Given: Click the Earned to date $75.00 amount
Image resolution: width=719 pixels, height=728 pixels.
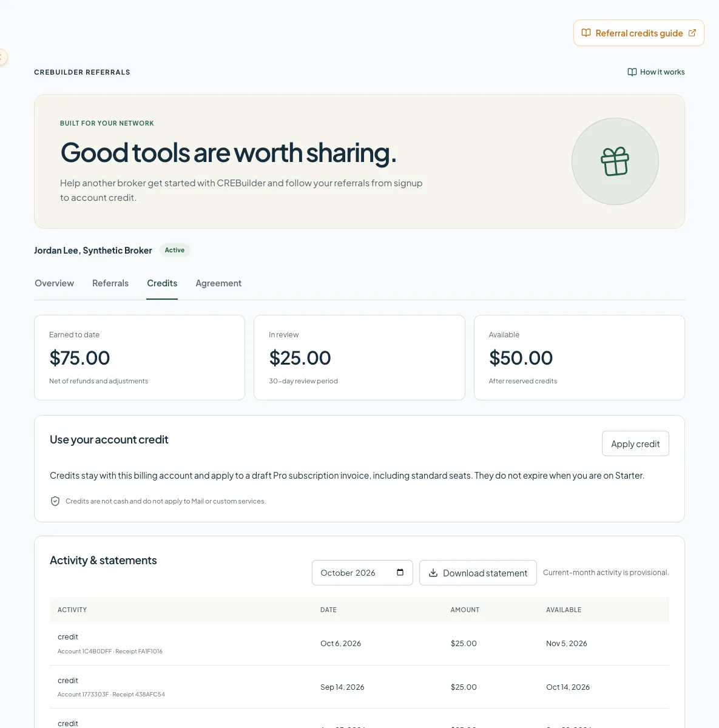Looking at the screenshot, I should 79,358.
